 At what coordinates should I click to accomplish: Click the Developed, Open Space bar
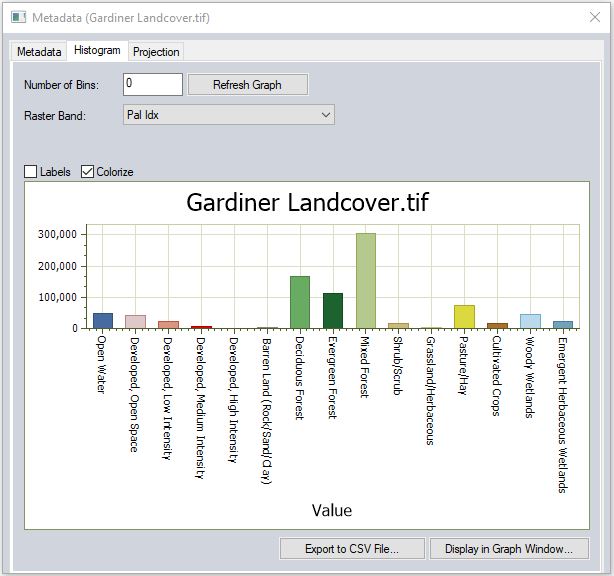135,322
